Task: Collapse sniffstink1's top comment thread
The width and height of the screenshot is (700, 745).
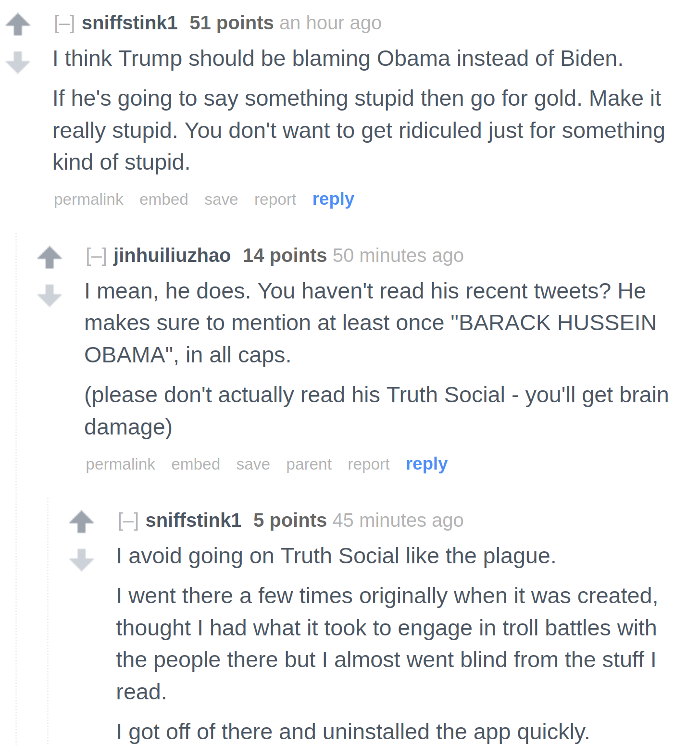Action: tap(64, 23)
